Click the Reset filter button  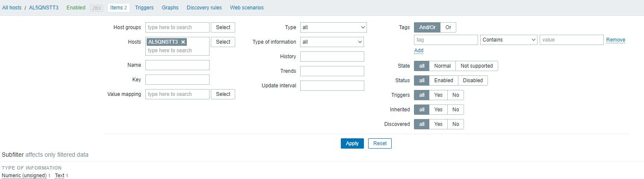click(380, 143)
